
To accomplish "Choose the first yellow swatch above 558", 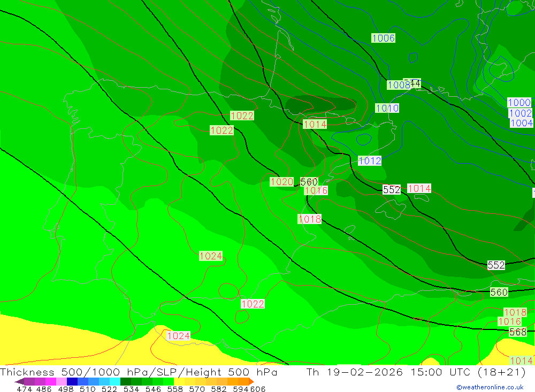I will coord(179,381).
